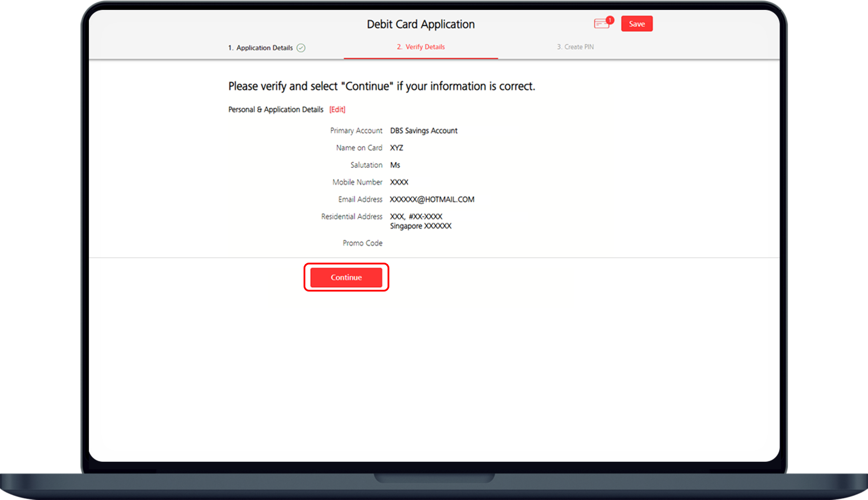This screenshot has width=868, height=500.
Task: Select the Name on Card value XYZ
Action: [x=397, y=148]
